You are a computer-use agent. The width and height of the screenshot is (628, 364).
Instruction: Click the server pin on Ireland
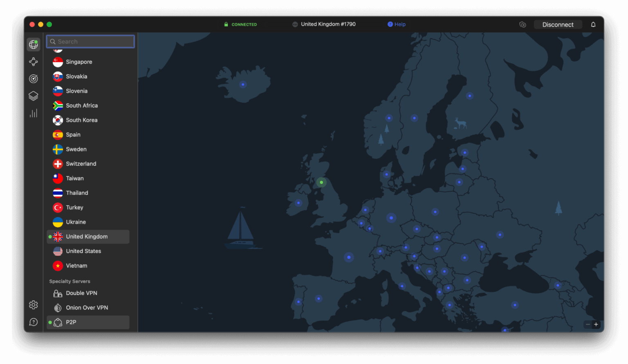coord(298,203)
